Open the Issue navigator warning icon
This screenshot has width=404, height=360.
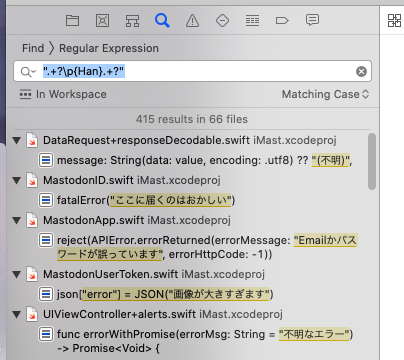pos(192,21)
